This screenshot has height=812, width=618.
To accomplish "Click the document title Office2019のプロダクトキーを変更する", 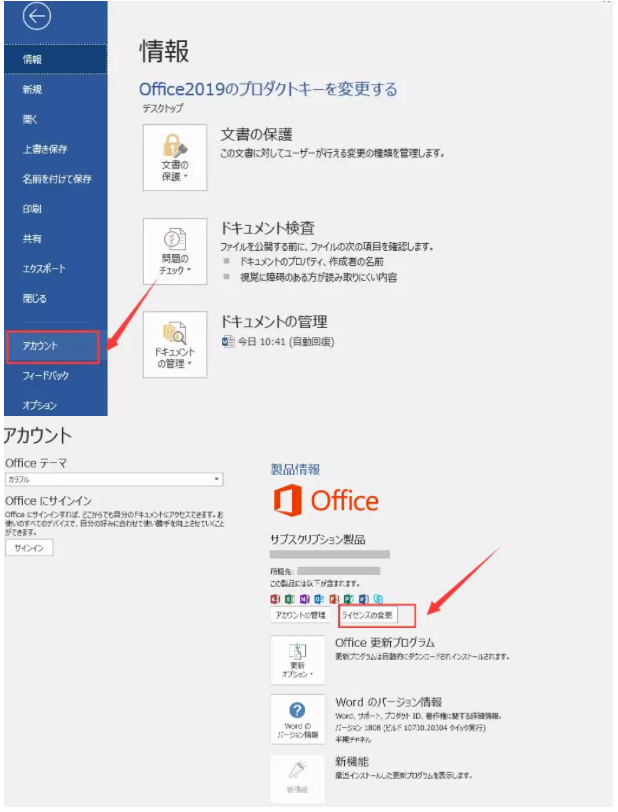I will coord(268,89).
